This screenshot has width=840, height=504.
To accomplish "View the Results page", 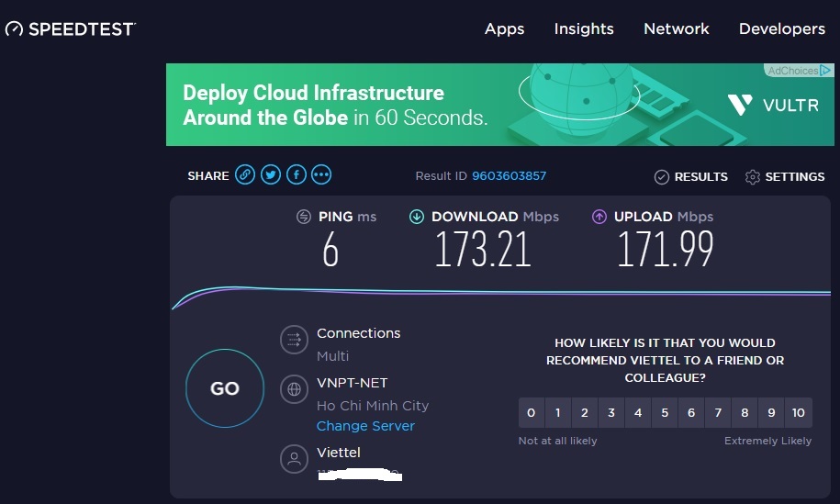I will pyautogui.click(x=691, y=176).
